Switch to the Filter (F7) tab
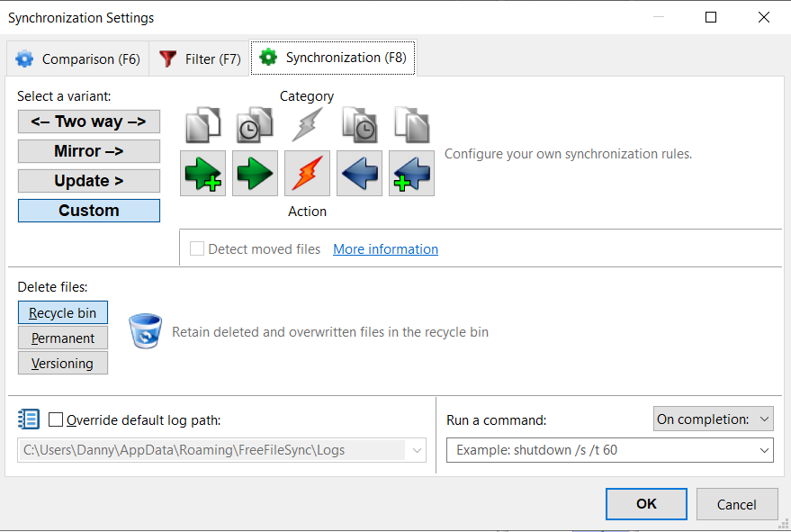 point(199,59)
